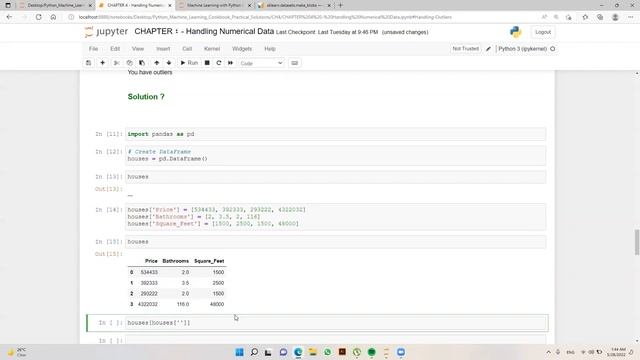The image size is (640, 360).
Task: Reload the page in browser
Action: point(38,17)
